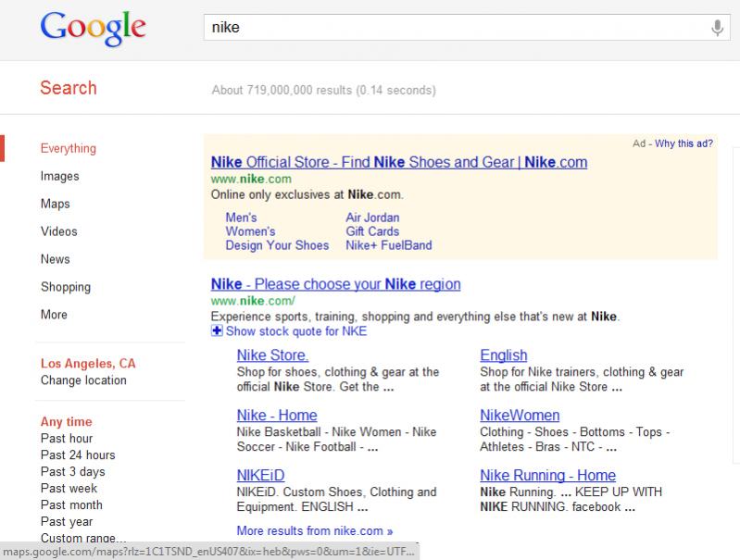Image resolution: width=740 pixels, height=560 pixels.
Task: Filter results to Past year
Action: tap(67, 522)
